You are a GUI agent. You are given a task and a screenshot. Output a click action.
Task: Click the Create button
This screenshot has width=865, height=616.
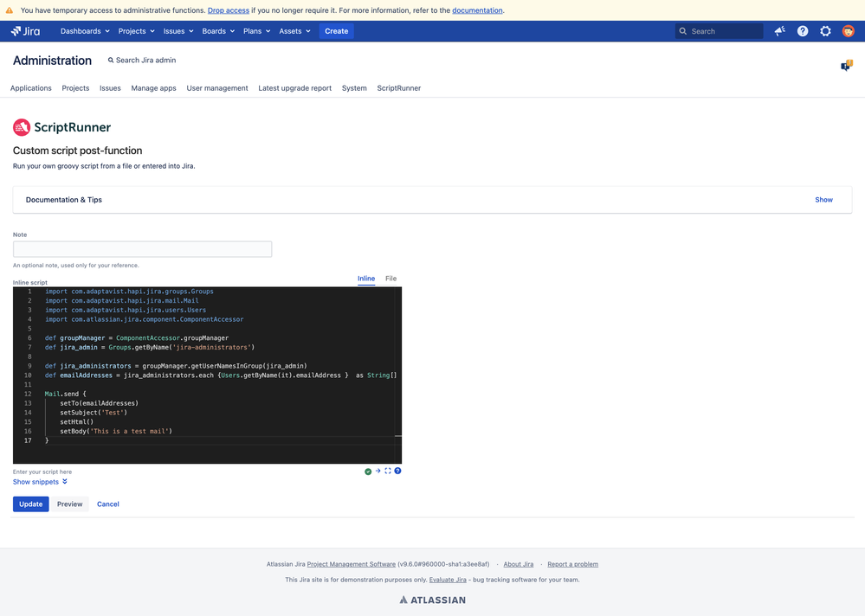point(337,31)
